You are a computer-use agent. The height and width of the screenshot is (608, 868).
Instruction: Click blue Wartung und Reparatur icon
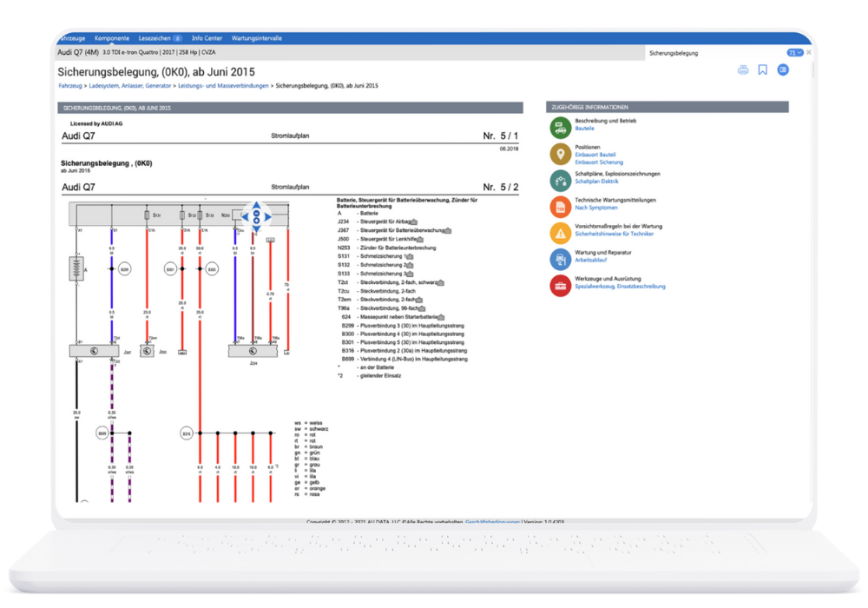(560, 259)
